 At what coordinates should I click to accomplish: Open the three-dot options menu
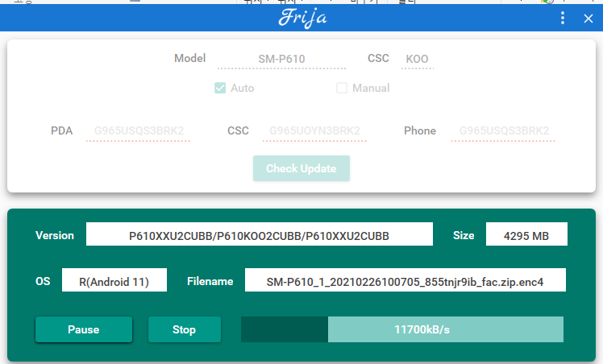563,18
